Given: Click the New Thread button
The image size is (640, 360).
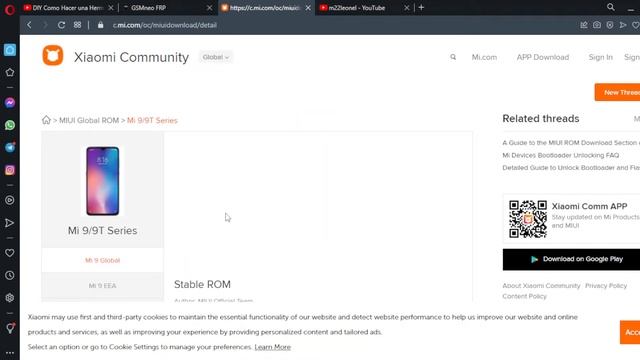Looking at the screenshot, I should coord(617,92).
